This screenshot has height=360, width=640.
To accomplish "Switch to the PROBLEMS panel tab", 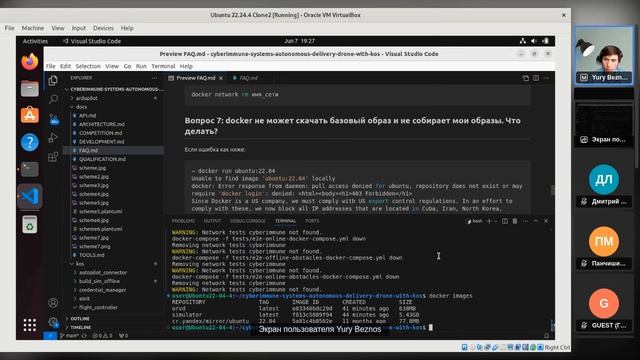I will point(183,221).
